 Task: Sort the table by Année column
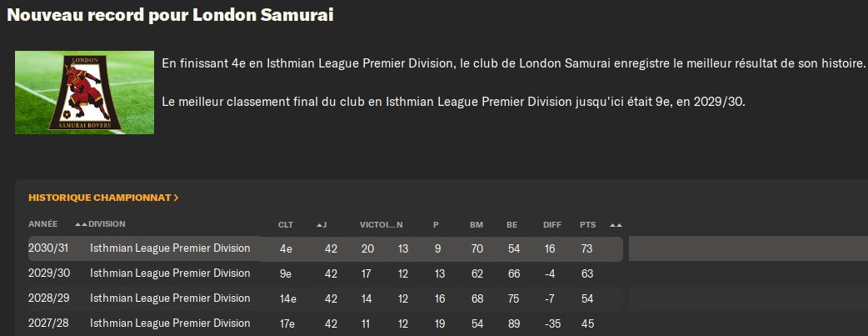[x=43, y=224]
